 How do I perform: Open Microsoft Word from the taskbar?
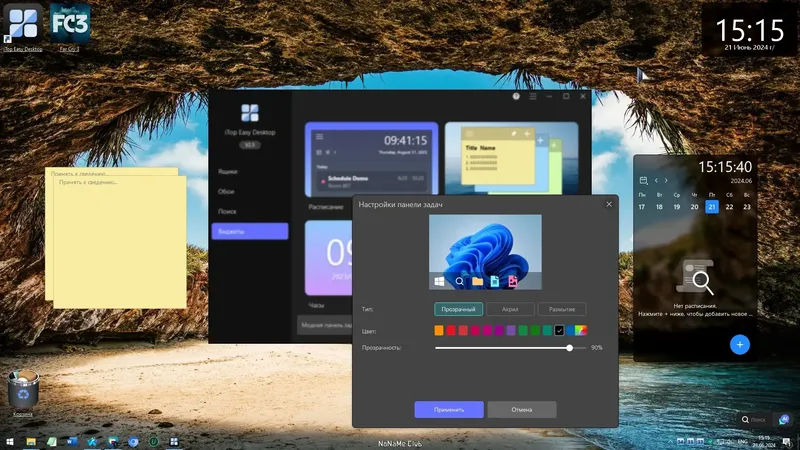click(x=72, y=442)
